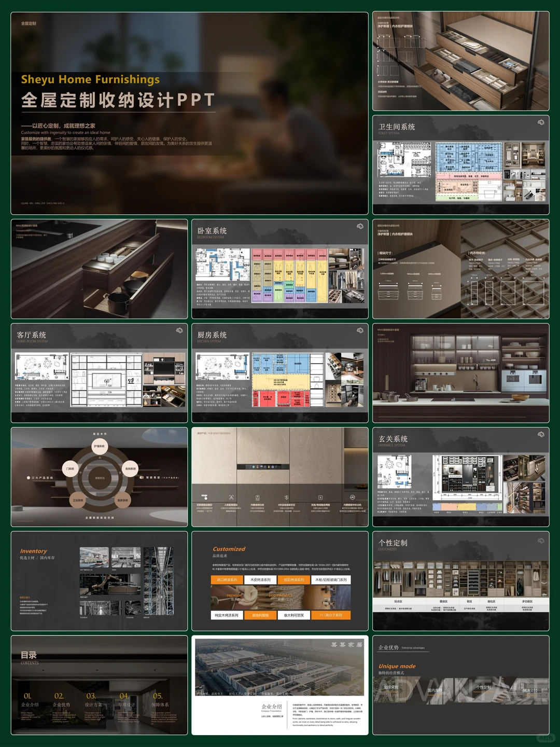
Task: Open the open-drawer storage slide at top right
Action: click(460, 61)
